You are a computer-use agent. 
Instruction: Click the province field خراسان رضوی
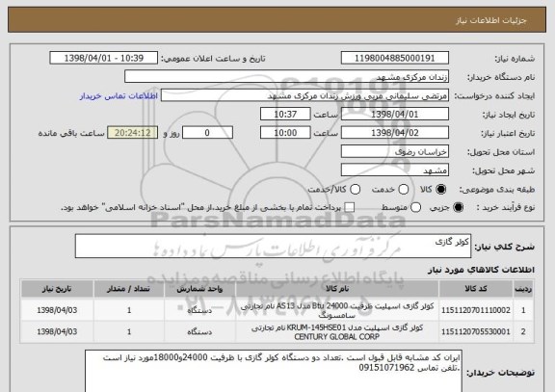395,151
